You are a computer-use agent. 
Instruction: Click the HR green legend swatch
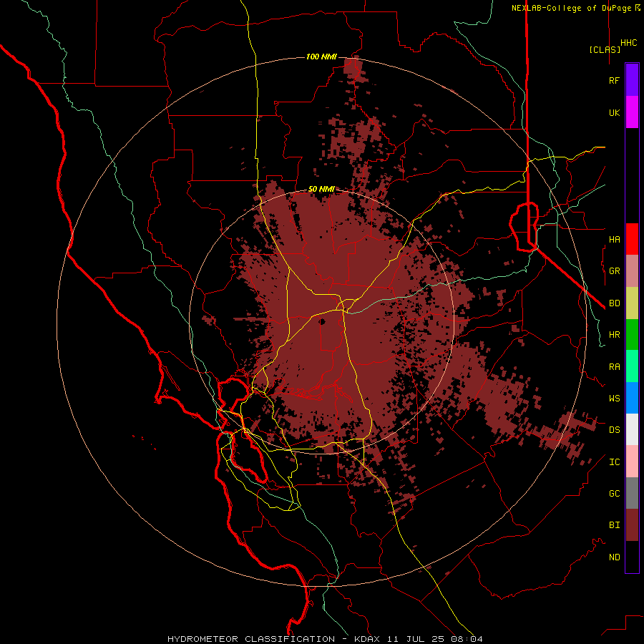(632, 334)
